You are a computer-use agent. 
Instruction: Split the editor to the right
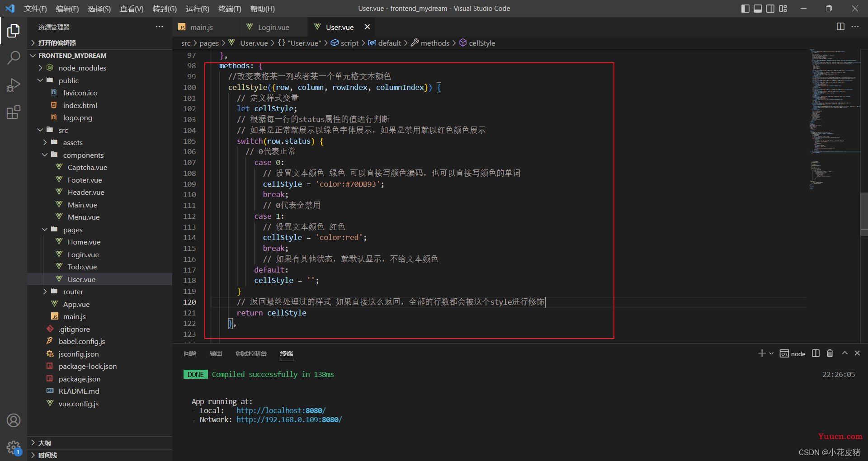click(840, 27)
